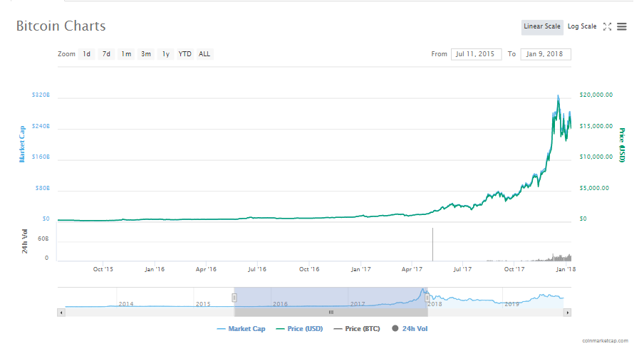
Task: Click the Market Cap vertical axis title
Action: [22, 144]
